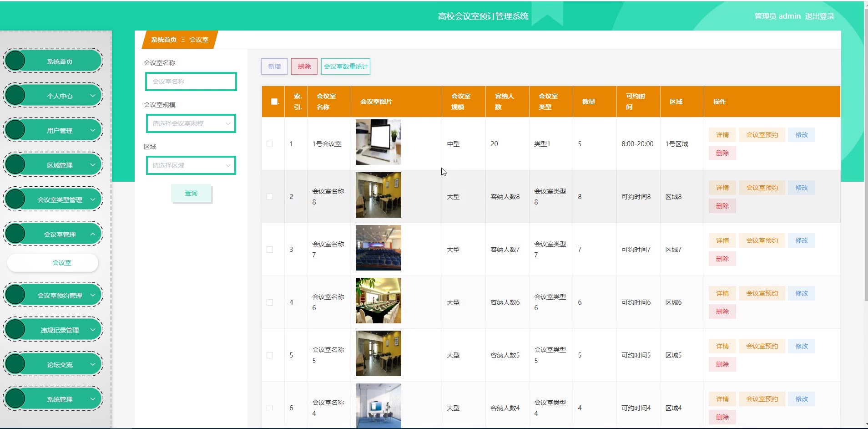Click the circle icon beside 系统首页
868x429 pixels.
click(x=15, y=61)
